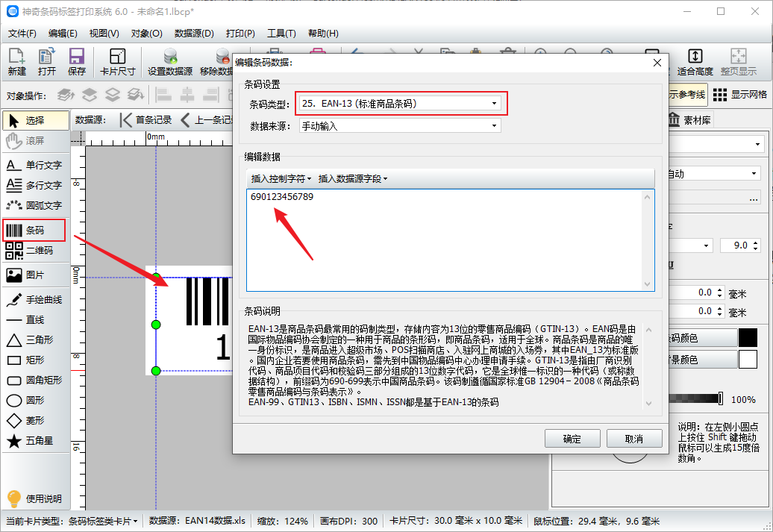
Task: Click the 取消 button
Action: click(634, 439)
